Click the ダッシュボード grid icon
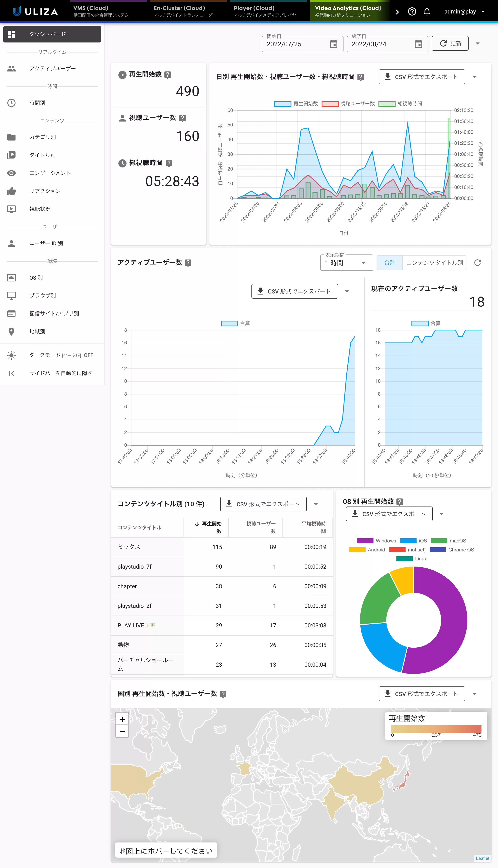The height and width of the screenshot is (868, 498). tap(11, 34)
